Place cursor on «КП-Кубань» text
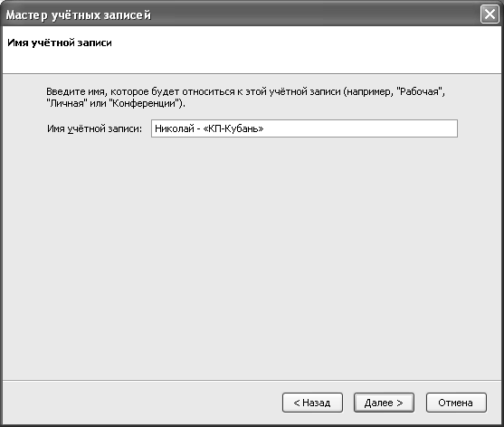504x427 pixels. [233, 128]
